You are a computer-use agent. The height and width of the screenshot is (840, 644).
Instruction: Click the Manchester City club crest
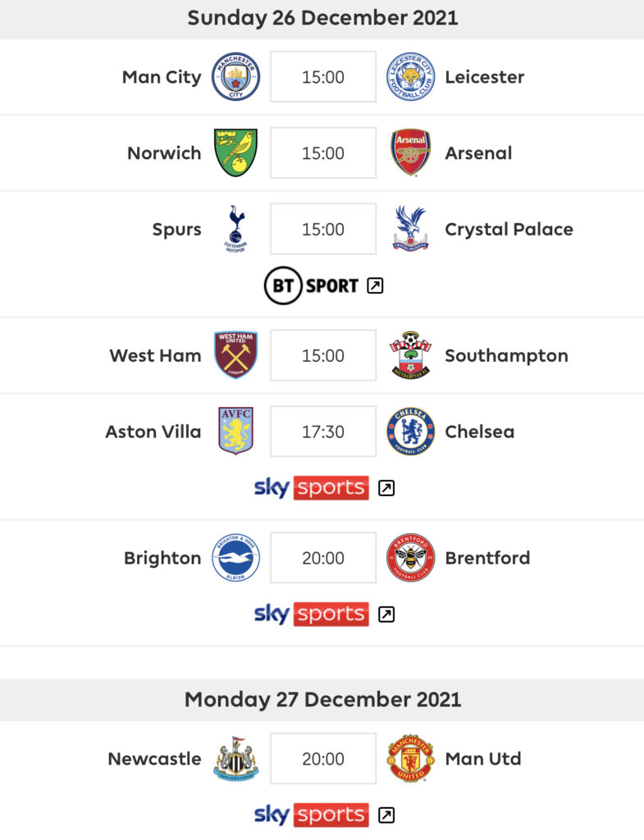[235, 76]
